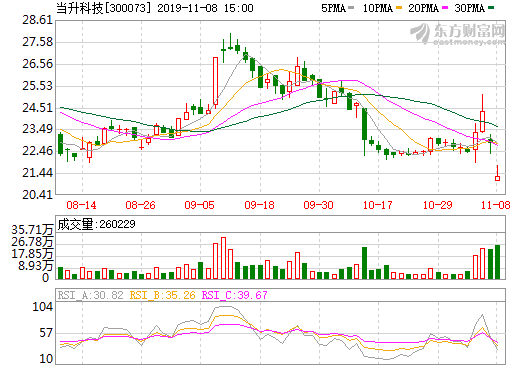Click the last red candlestick on 11-08
Viewport: 520px width, 365px height.
click(497, 173)
